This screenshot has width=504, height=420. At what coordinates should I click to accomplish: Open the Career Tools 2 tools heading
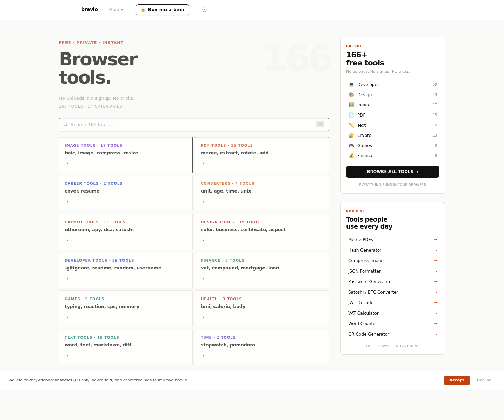[93, 183]
